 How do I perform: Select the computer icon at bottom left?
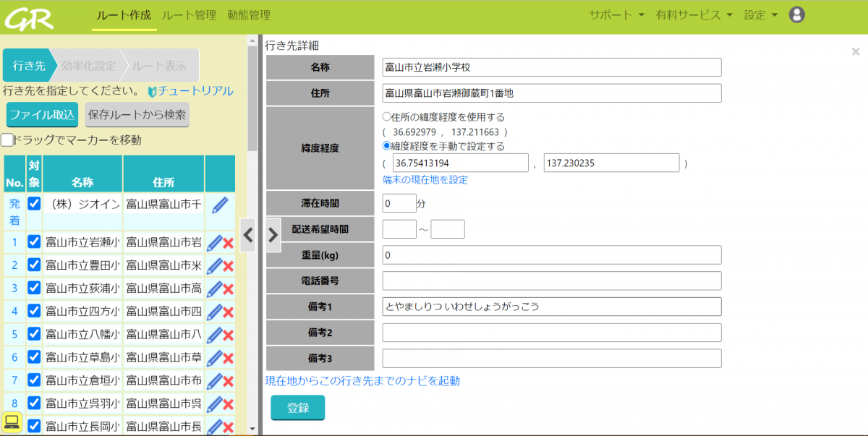pos(12,423)
